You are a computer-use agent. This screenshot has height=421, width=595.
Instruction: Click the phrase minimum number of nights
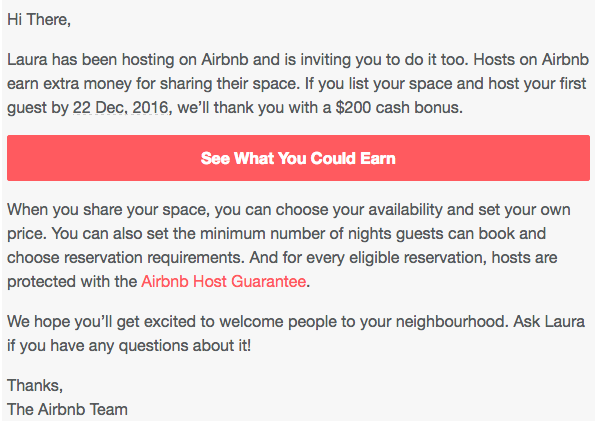(290, 234)
